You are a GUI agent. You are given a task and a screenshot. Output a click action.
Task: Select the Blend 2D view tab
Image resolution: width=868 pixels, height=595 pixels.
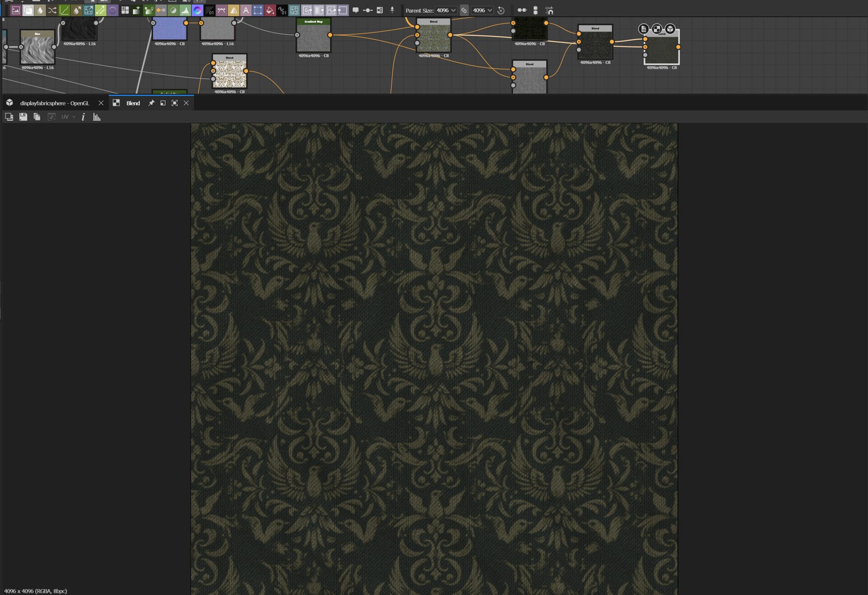pos(133,103)
